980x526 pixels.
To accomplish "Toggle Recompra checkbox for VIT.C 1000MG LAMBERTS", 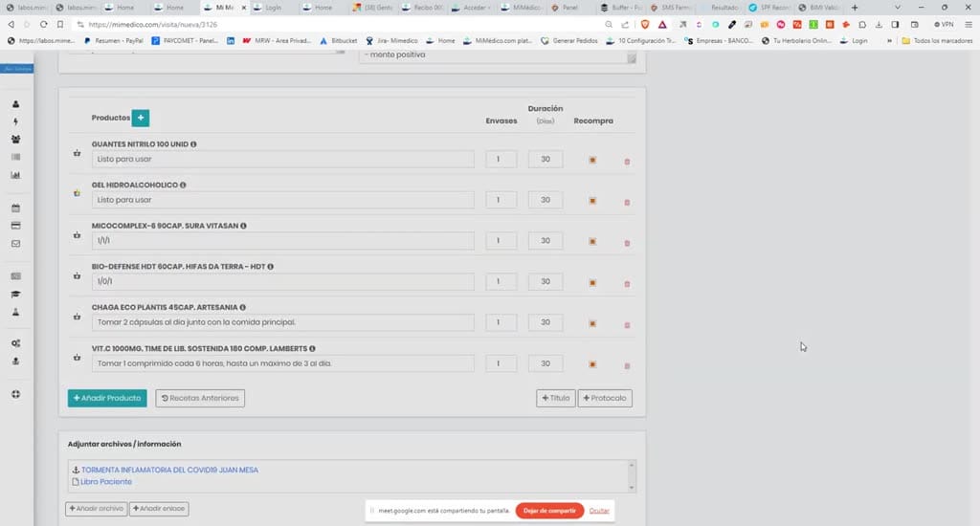I will tap(592, 364).
